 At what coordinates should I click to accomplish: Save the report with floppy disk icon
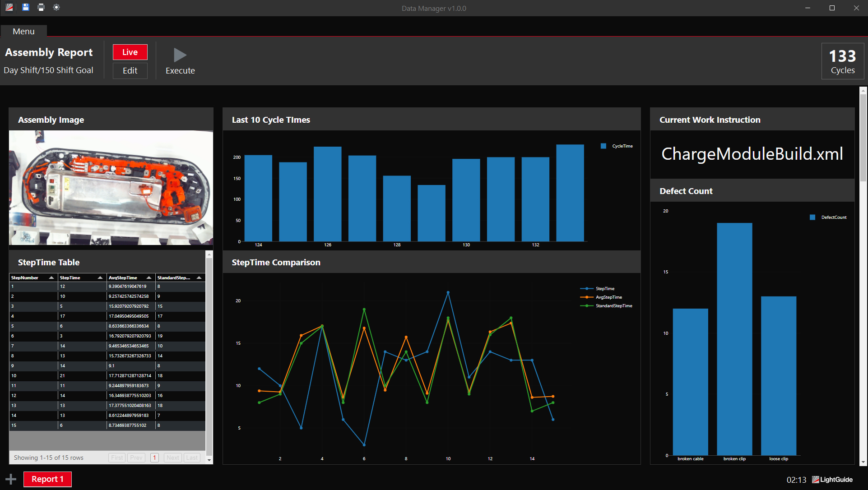[x=26, y=7]
